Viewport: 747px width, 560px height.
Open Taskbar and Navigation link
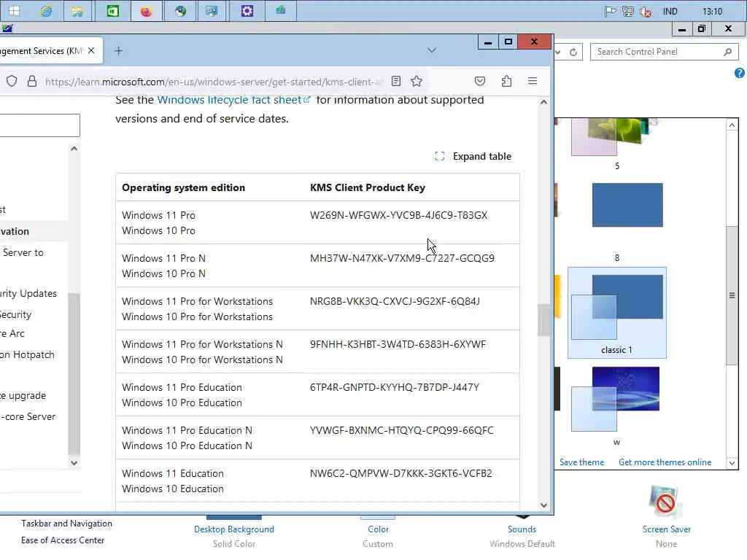coord(66,524)
